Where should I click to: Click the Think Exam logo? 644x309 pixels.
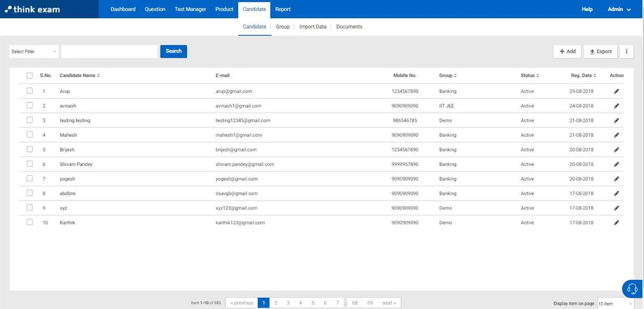pyautogui.click(x=32, y=9)
